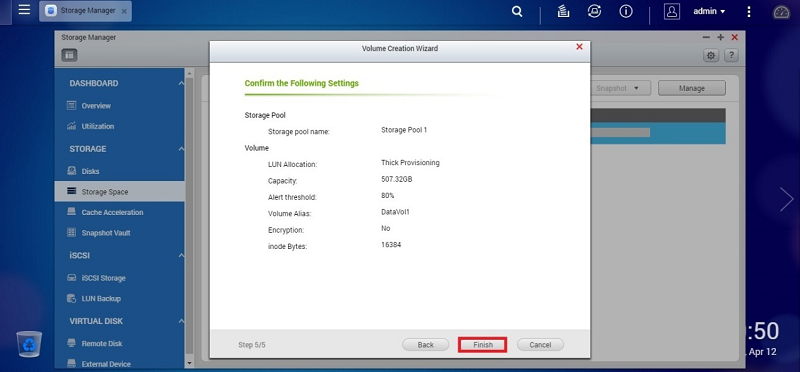Open the admin user dropdown
This screenshot has width=800, height=372.
tap(709, 11)
